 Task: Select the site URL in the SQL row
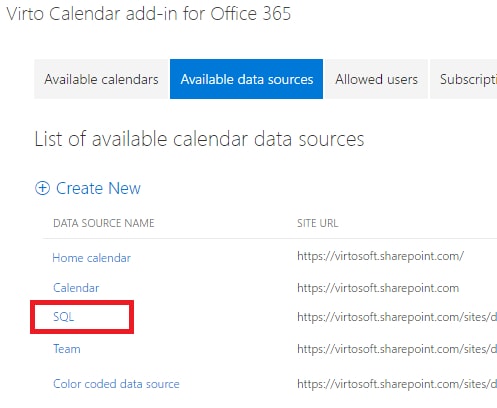click(x=397, y=317)
